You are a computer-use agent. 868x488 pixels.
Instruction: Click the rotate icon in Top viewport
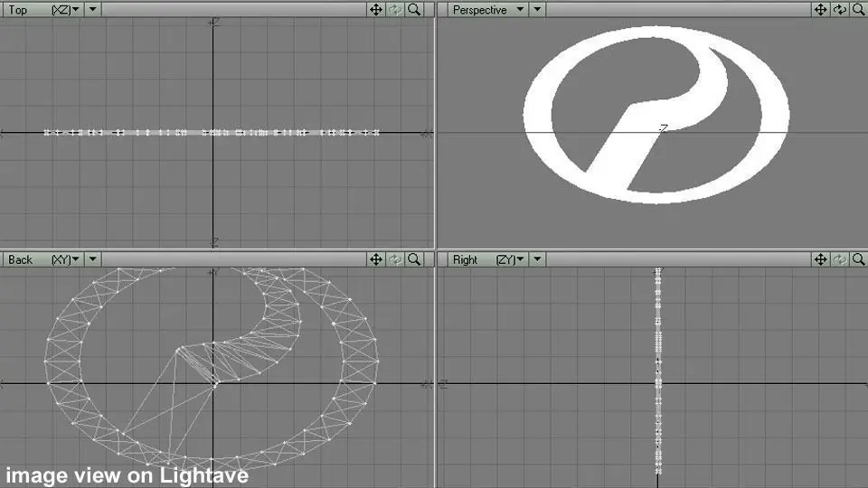pos(395,9)
